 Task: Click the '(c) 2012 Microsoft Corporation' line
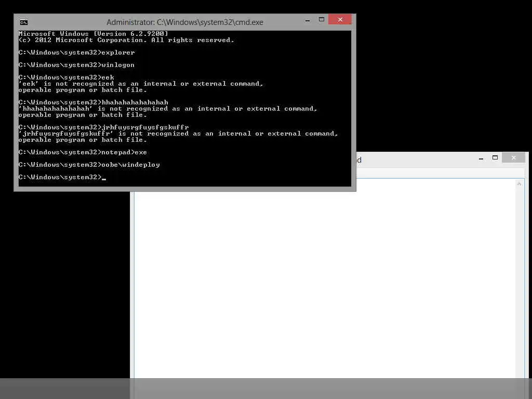coord(127,40)
